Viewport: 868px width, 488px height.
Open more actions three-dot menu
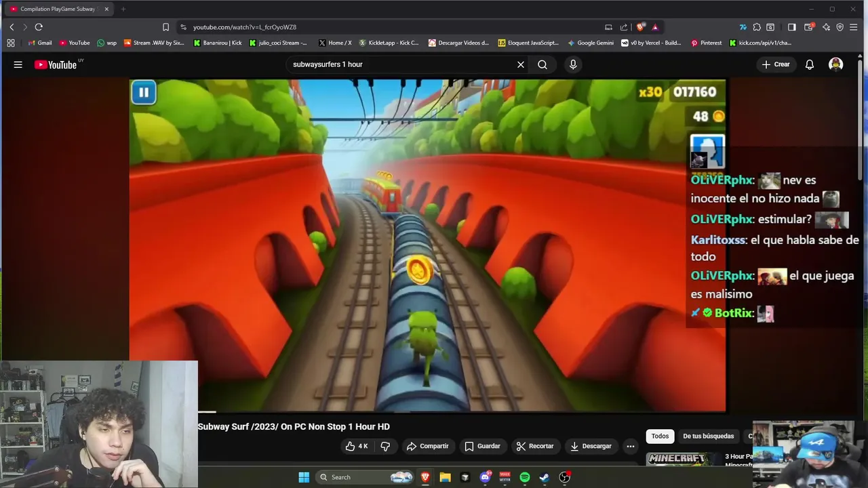point(631,446)
